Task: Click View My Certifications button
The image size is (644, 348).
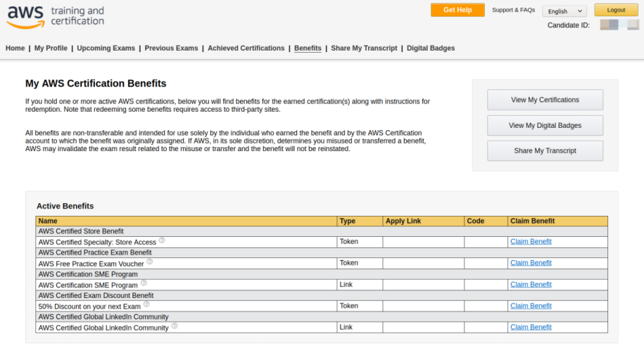Action: tap(545, 100)
